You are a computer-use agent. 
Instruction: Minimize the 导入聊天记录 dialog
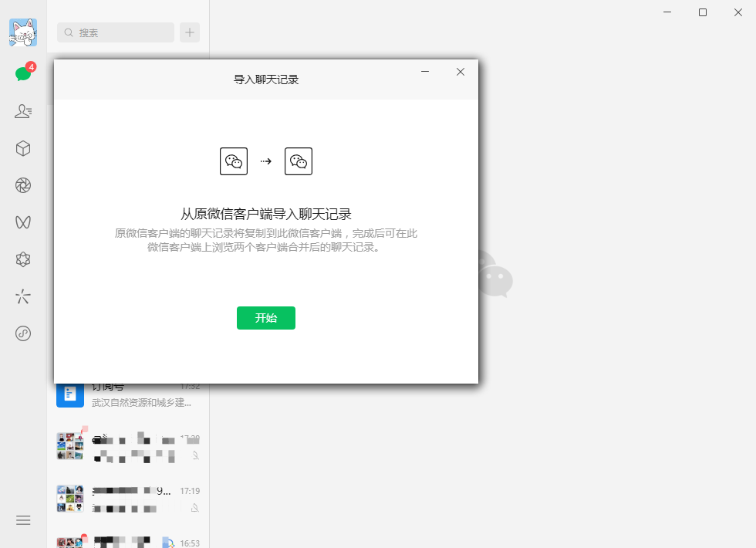click(425, 72)
